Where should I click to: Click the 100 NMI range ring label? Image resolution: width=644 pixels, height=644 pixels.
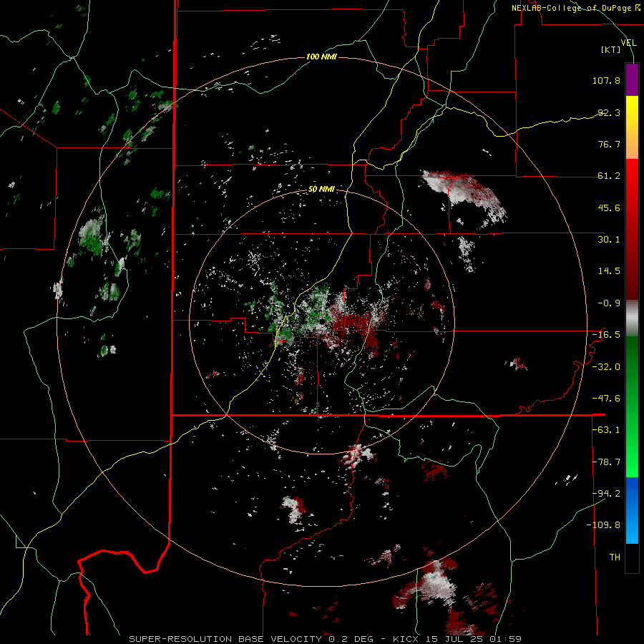tap(321, 57)
